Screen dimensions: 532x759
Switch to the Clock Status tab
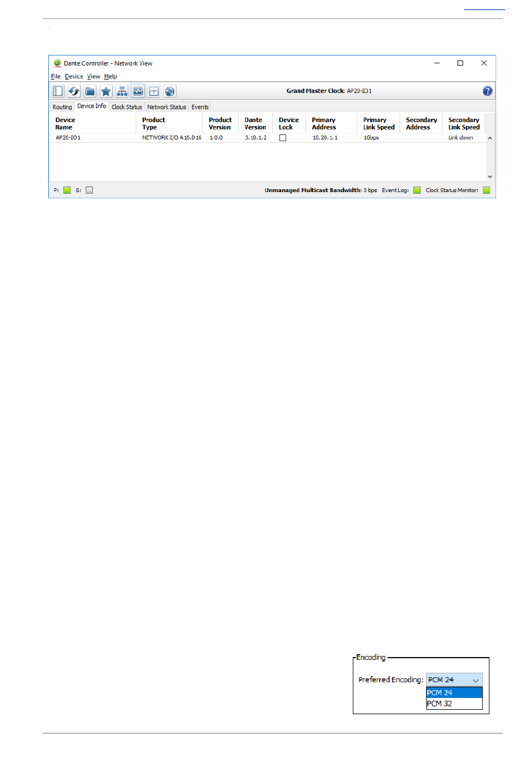coord(127,107)
